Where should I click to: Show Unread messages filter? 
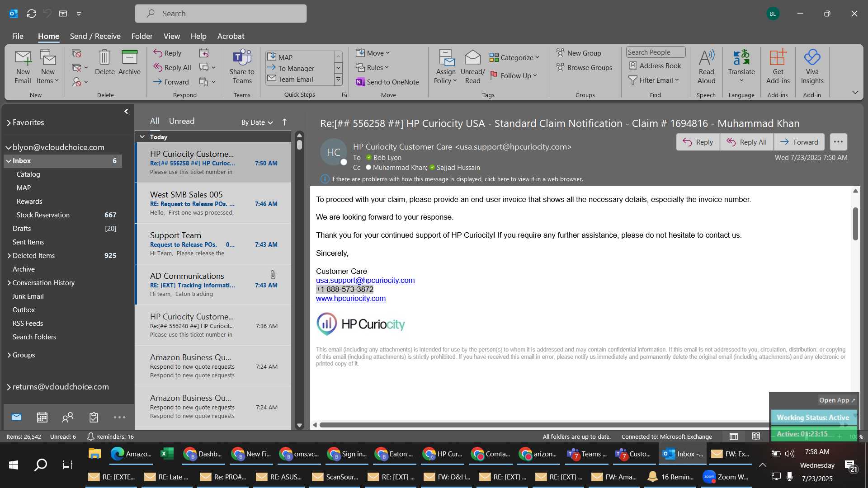pyautogui.click(x=182, y=121)
